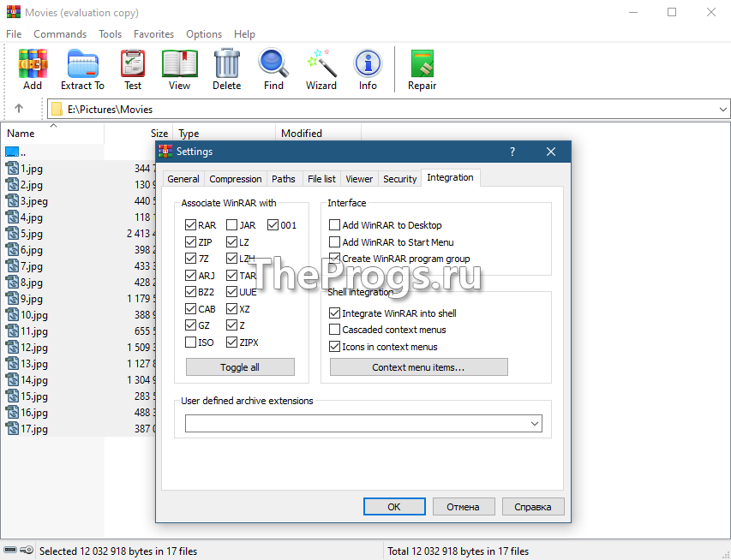Show archive Info icon
Viewport: 731px width, 560px height.
pos(368,63)
